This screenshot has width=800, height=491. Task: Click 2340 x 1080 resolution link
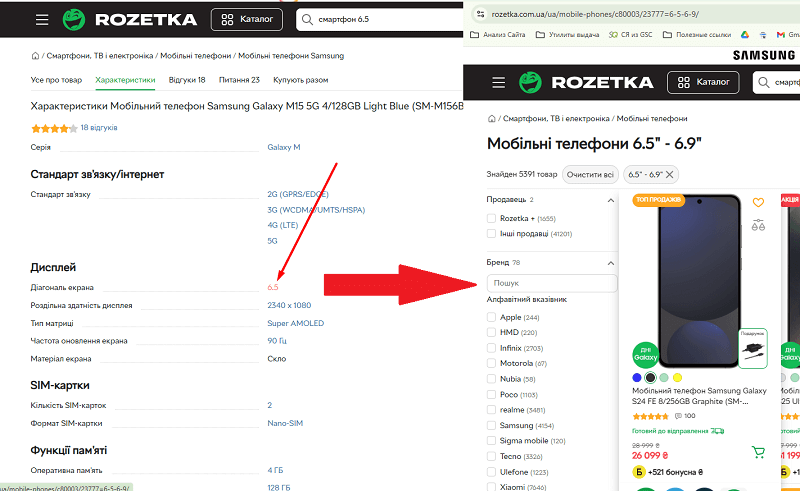click(x=289, y=305)
